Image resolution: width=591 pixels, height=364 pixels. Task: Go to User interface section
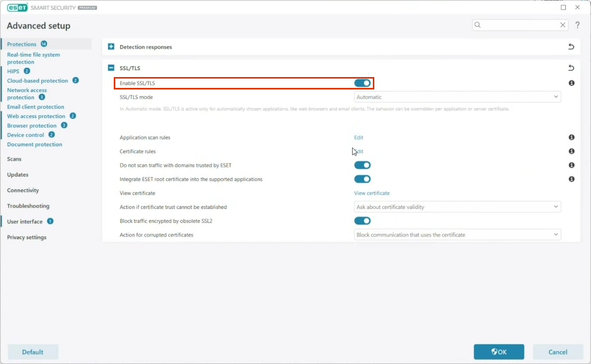click(24, 222)
